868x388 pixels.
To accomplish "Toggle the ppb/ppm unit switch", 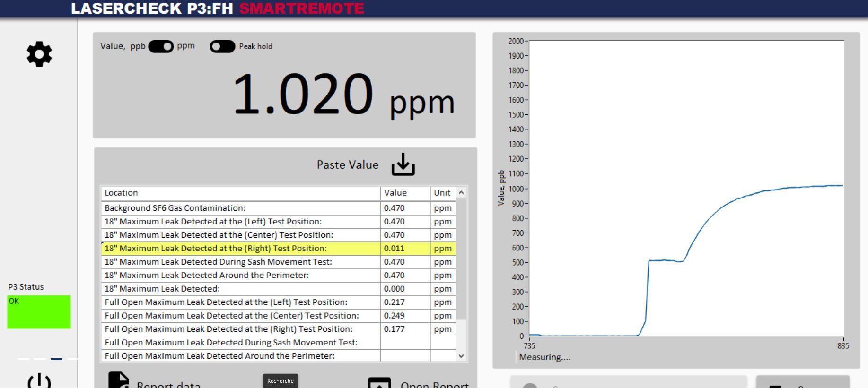I will point(161,46).
